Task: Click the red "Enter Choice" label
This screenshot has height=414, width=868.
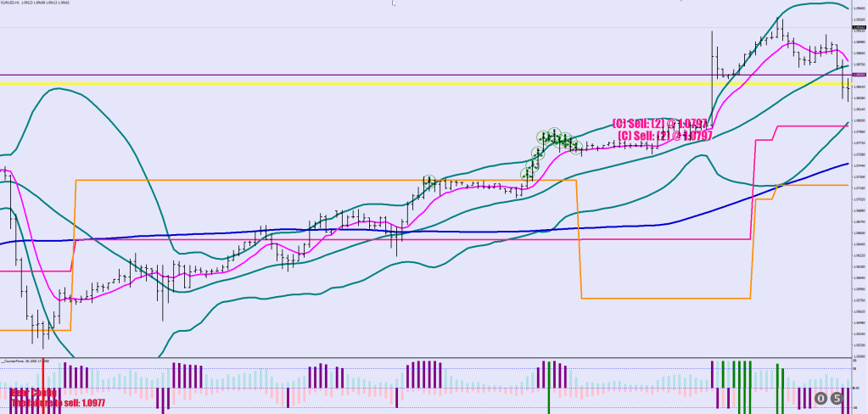Action: click(34, 394)
